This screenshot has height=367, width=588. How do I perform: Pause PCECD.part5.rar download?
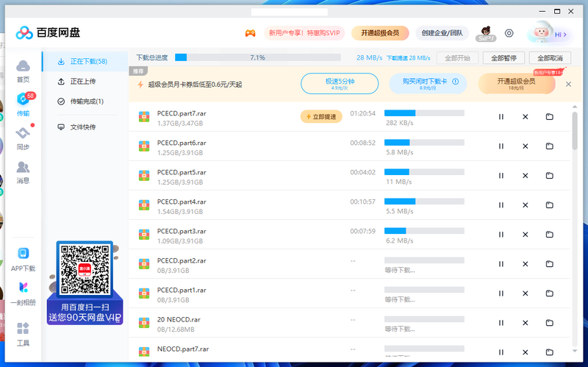coord(501,175)
